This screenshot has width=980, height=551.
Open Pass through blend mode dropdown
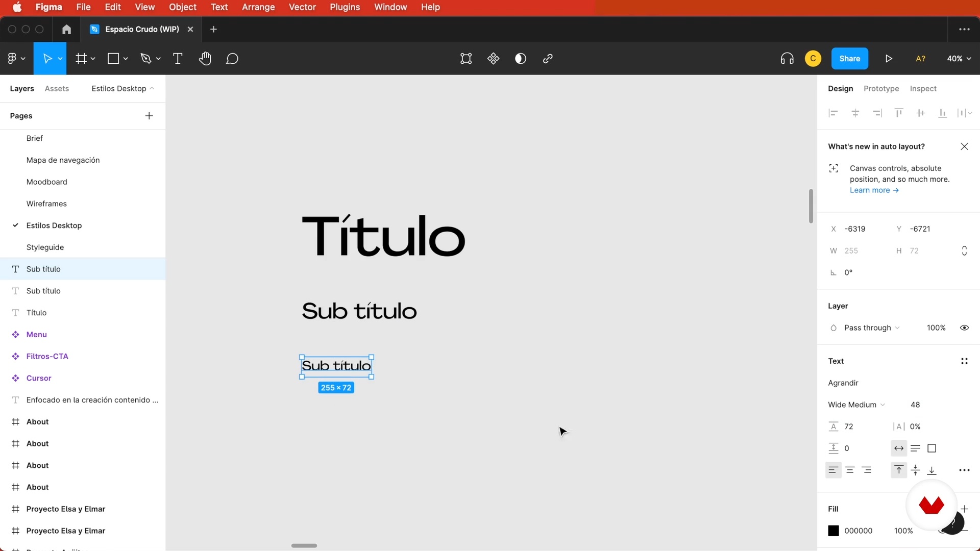pyautogui.click(x=872, y=328)
